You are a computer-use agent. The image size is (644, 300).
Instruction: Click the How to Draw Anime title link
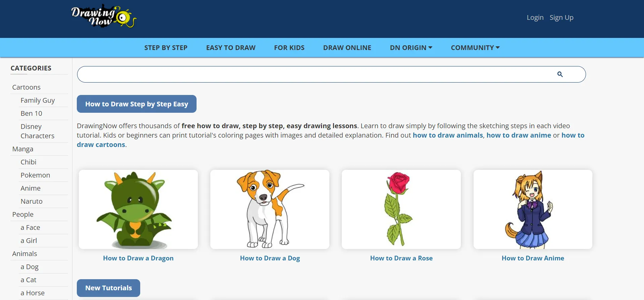(x=533, y=258)
